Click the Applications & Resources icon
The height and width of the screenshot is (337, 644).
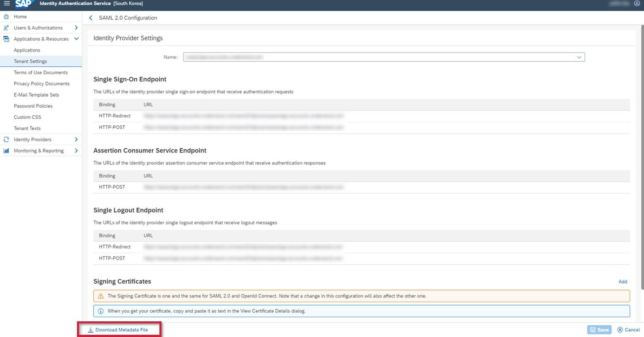[x=6, y=39]
